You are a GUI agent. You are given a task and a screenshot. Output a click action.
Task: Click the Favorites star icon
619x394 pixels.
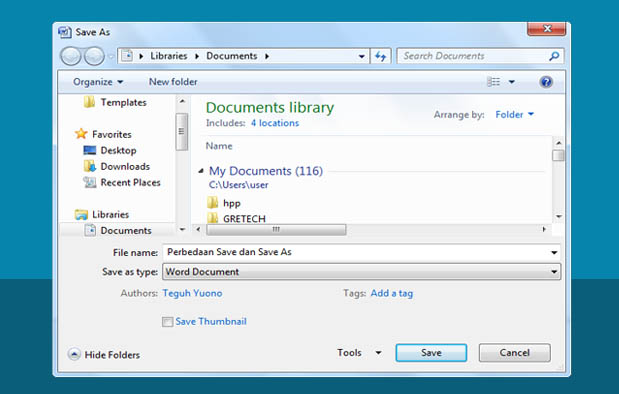click(x=81, y=134)
